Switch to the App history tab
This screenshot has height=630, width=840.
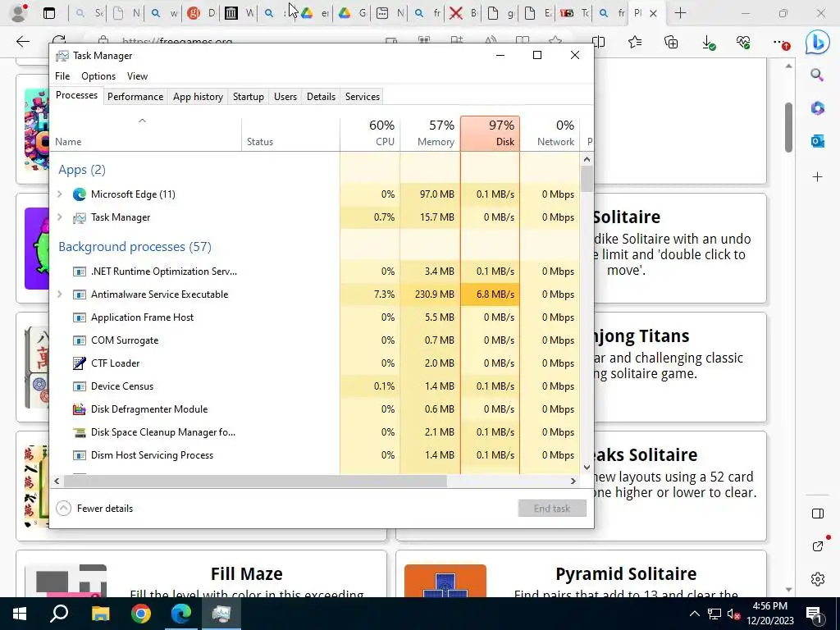click(198, 97)
